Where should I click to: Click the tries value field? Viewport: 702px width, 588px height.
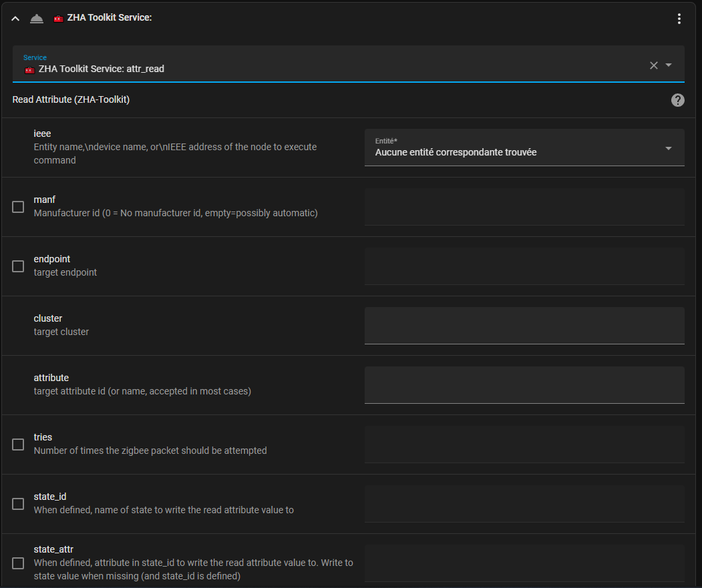[524, 445]
